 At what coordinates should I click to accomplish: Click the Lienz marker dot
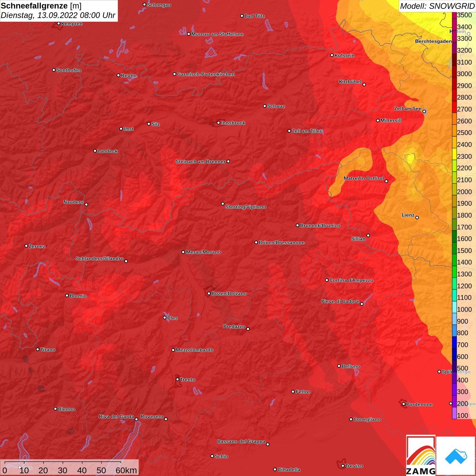[x=417, y=218]
